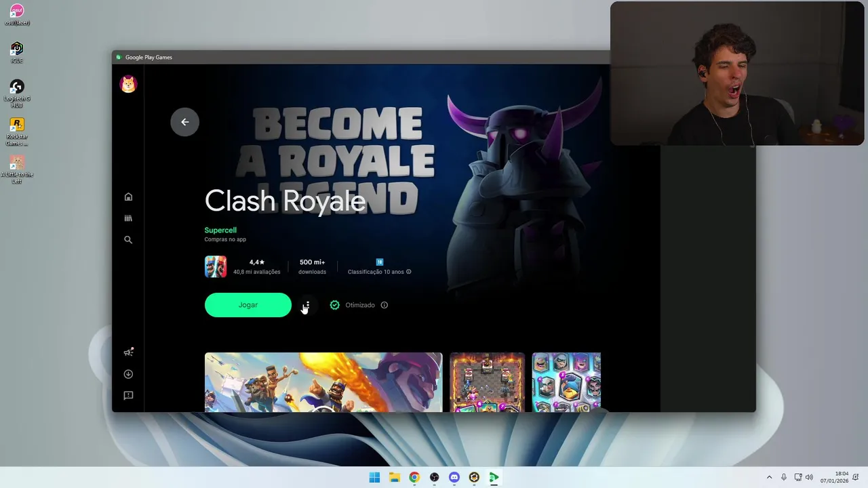
Task: Open the notifications bell icon
Action: tap(856, 477)
